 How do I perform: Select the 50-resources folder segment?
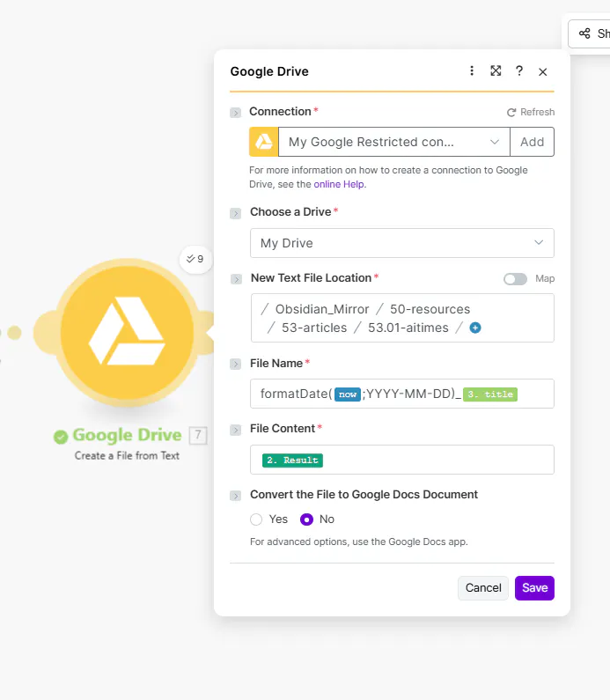tap(430, 309)
